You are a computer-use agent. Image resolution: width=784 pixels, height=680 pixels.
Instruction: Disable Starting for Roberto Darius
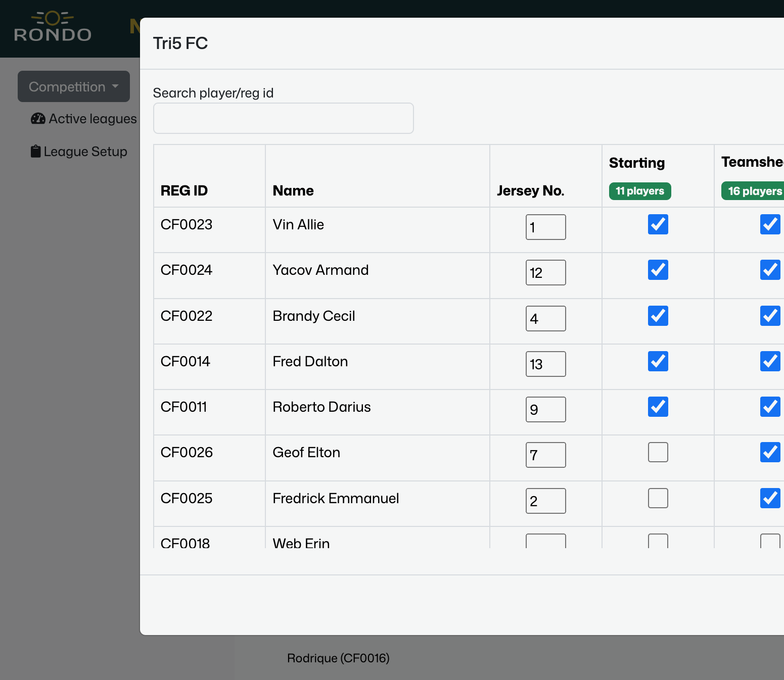658,407
